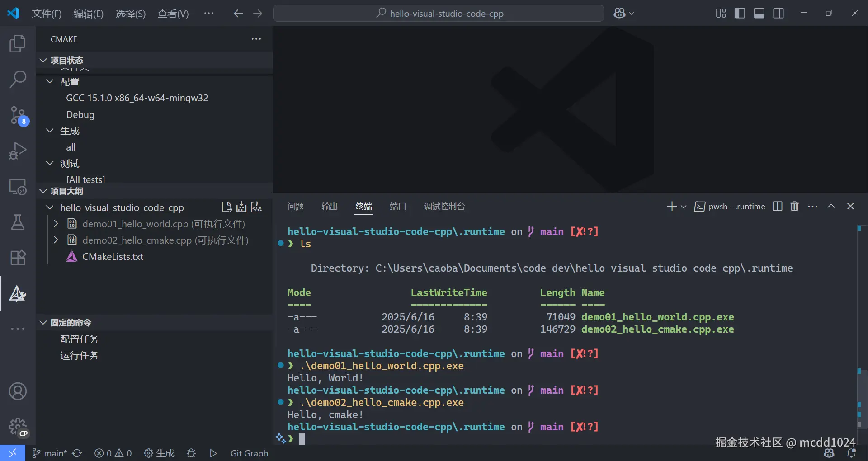Collapse hello_visual_studio_code_cpp project node
This screenshot has height=461, width=868.
pos(50,207)
